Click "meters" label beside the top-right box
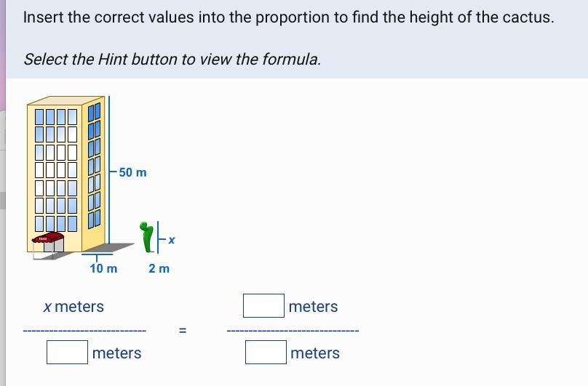The width and height of the screenshot is (588, 386). click(x=313, y=307)
